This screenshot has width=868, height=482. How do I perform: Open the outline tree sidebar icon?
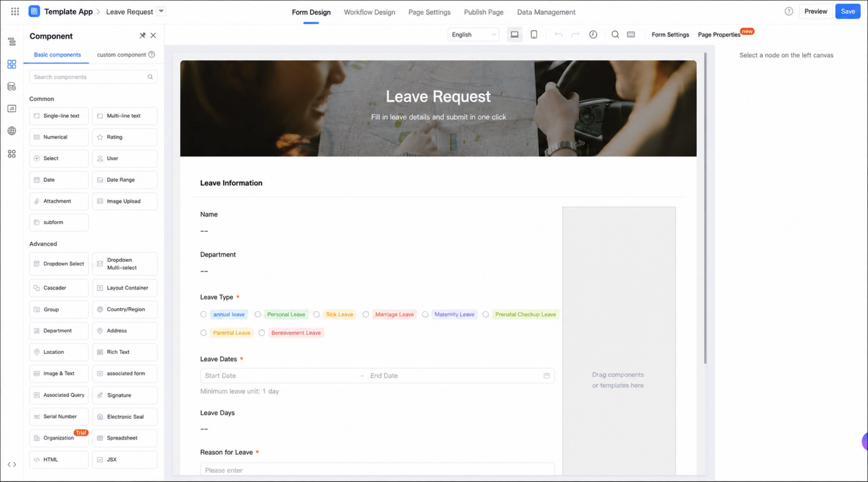pyautogui.click(x=12, y=42)
